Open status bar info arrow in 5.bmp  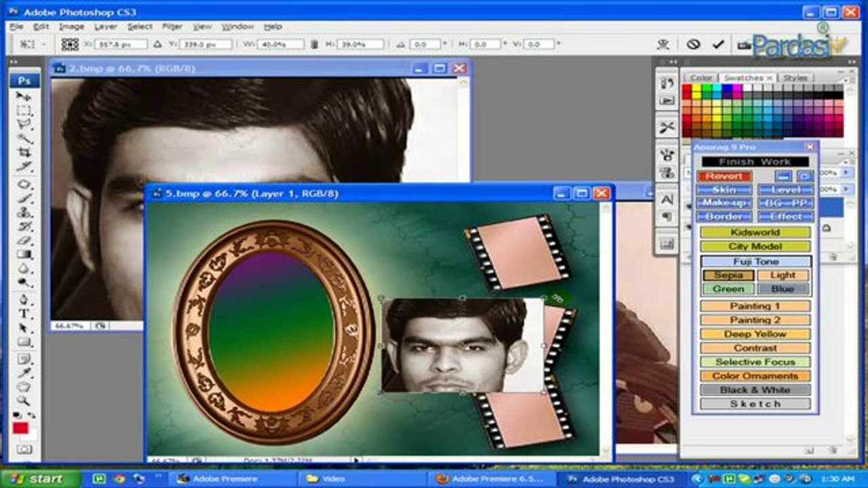click(x=357, y=460)
